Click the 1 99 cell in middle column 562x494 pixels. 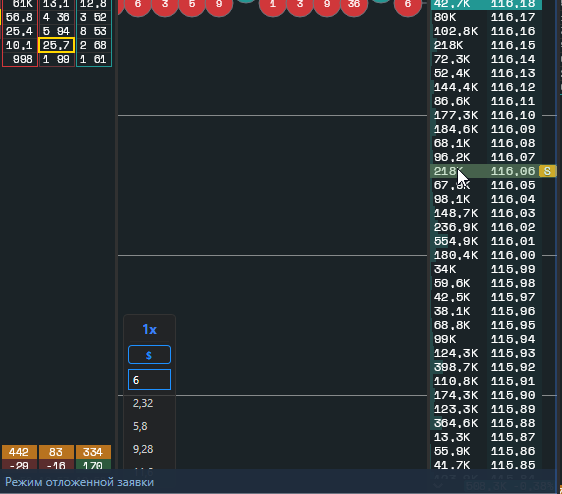(x=56, y=59)
